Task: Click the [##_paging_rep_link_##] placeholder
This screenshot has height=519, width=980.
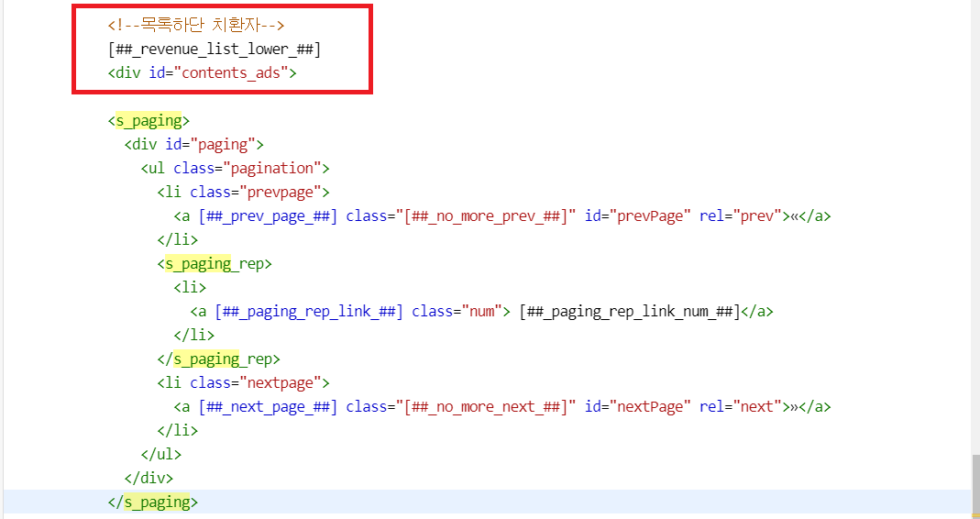Action: pos(309,311)
